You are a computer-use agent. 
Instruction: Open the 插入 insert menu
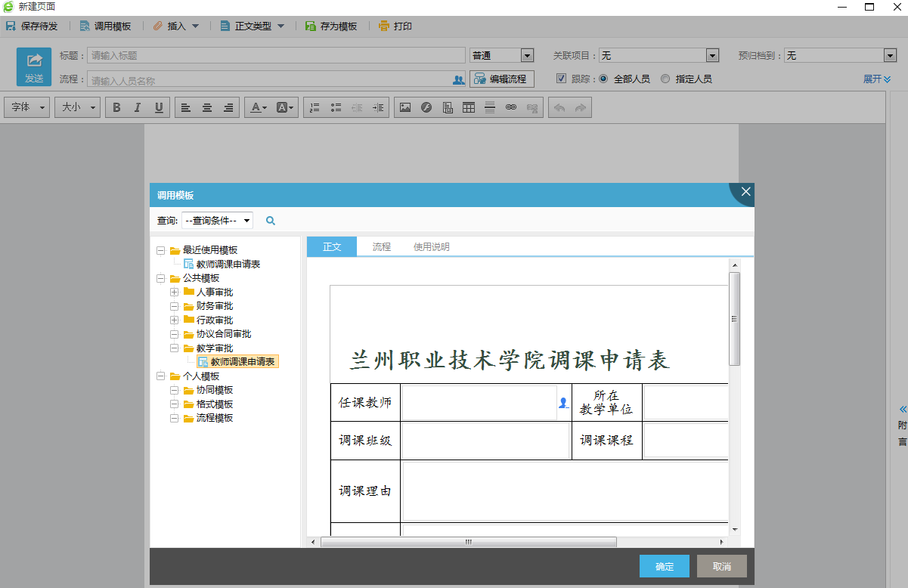coord(175,26)
